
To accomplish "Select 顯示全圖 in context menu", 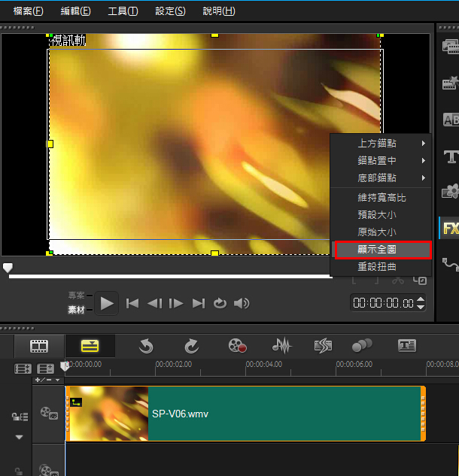I will point(383,250).
